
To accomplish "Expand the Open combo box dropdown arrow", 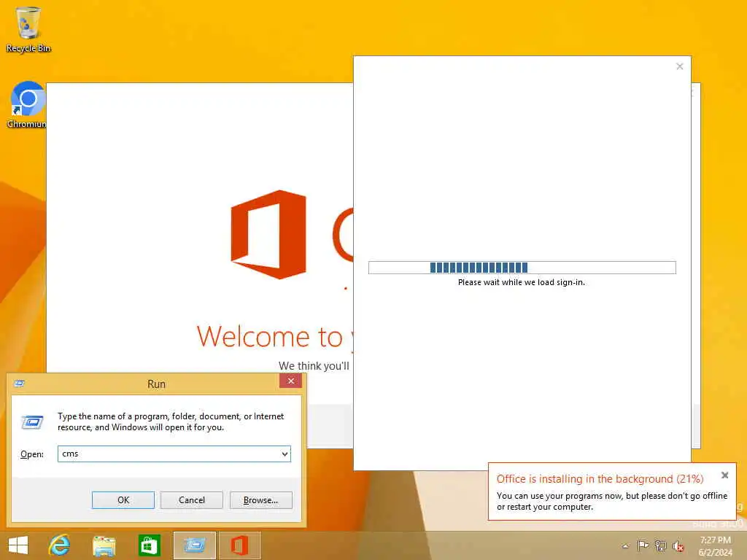I will (285, 454).
